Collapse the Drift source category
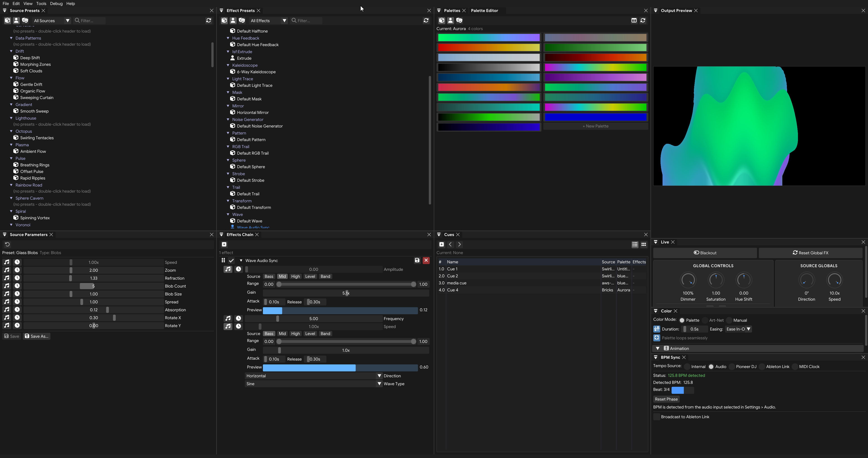 pos(12,51)
